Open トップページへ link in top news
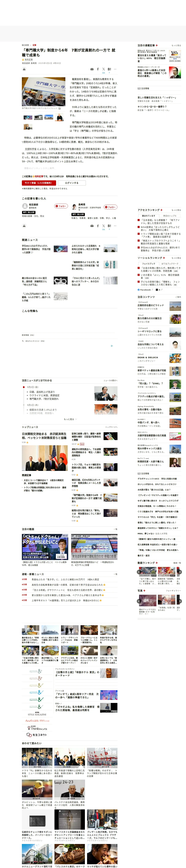The image size is (186, 868). click(x=111, y=427)
